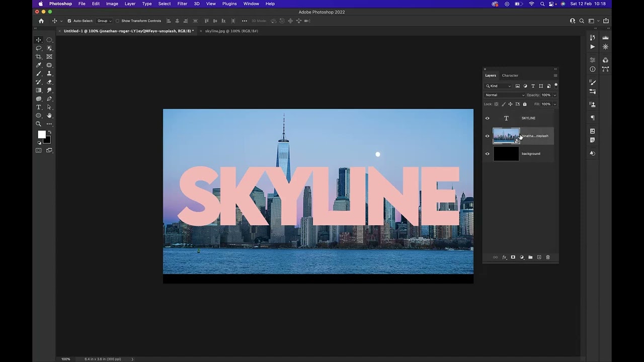This screenshot has width=644, height=362.
Task: Select the Elliptical Marquee tool
Action: tap(49, 40)
